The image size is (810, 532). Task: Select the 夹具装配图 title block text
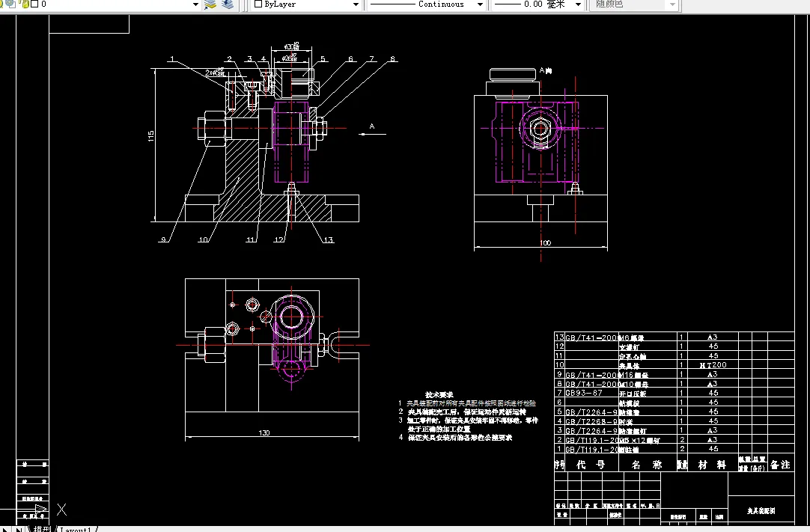(761, 511)
